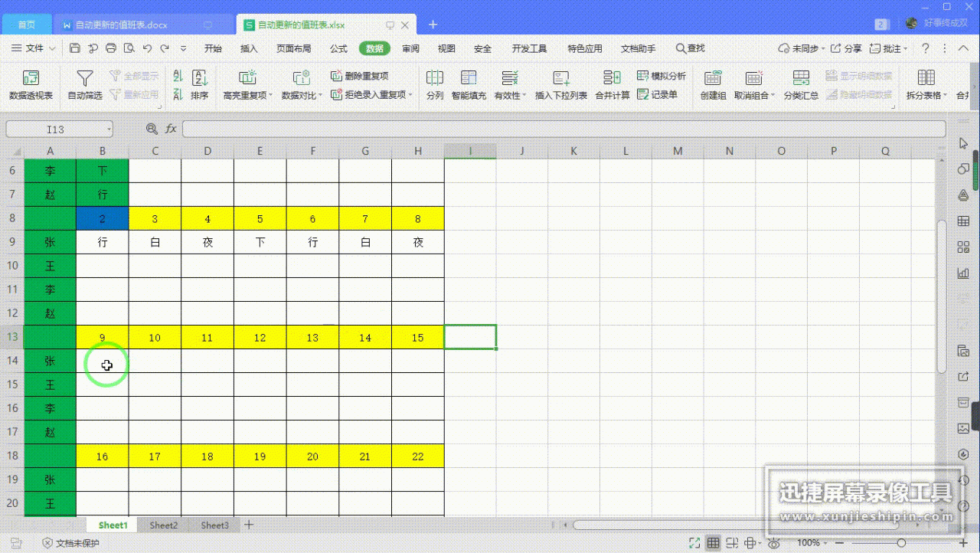Switch to Sheet2 worksheet tab
Screen dimensions: 980x553
point(164,525)
